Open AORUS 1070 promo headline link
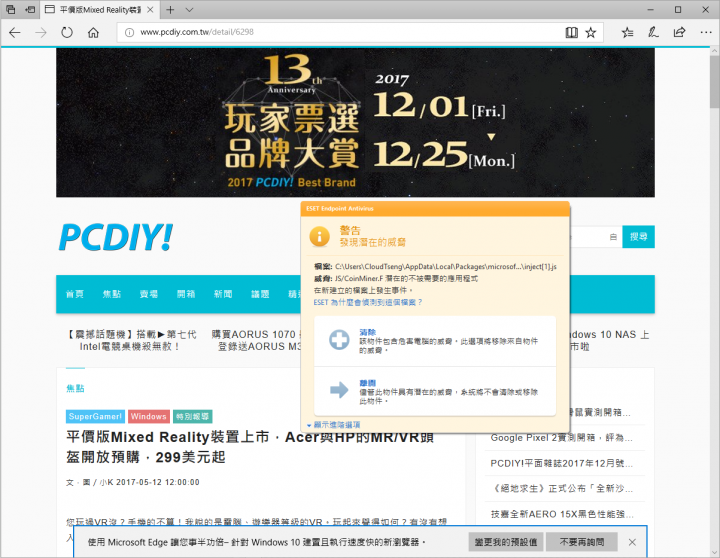Image resolution: width=720 pixels, height=558 pixels. [256, 340]
